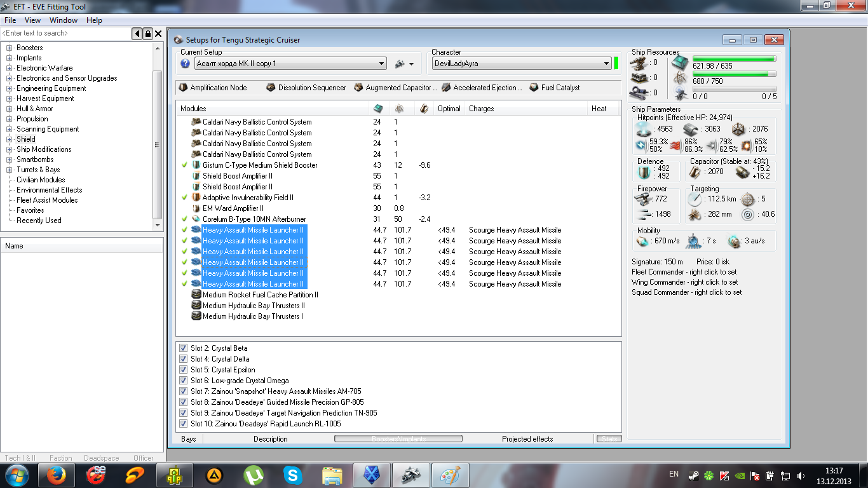Click the targeting range icon
868x488 pixels.
[x=695, y=199]
